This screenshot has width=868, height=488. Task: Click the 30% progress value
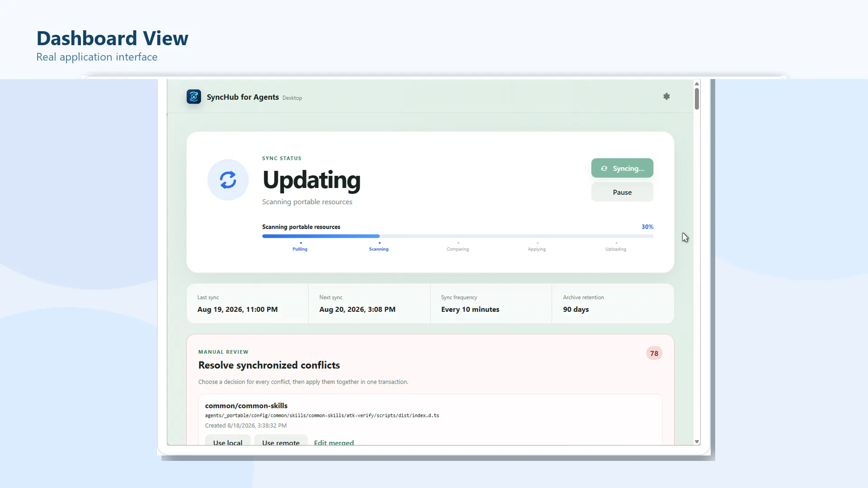click(x=647, y=227)
